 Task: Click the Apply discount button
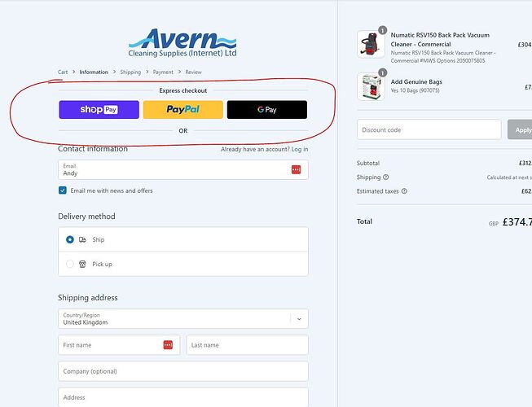coord(520,129)
